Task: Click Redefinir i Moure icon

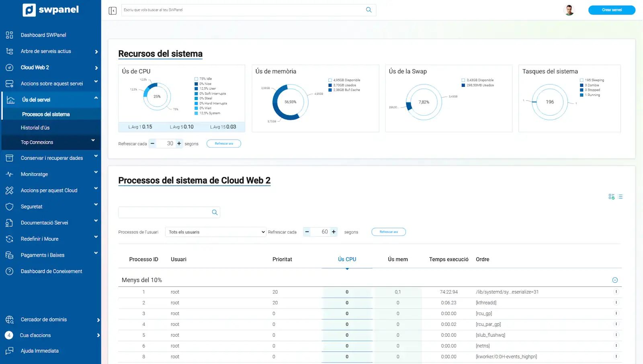Action: pyautogui.click(x=10, y=239)
